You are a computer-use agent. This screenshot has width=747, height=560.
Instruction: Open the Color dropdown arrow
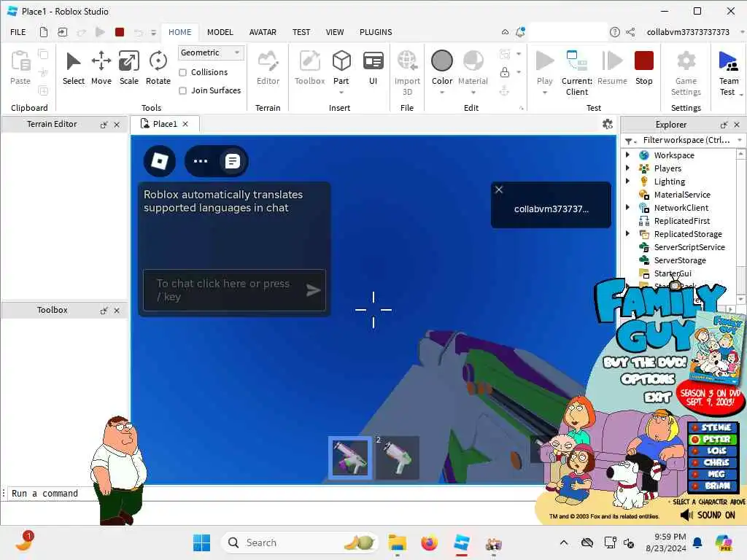(441, 93)
